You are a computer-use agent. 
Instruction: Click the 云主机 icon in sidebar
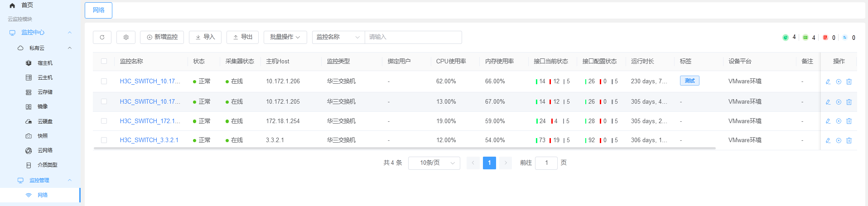click(x=29, y=77)
